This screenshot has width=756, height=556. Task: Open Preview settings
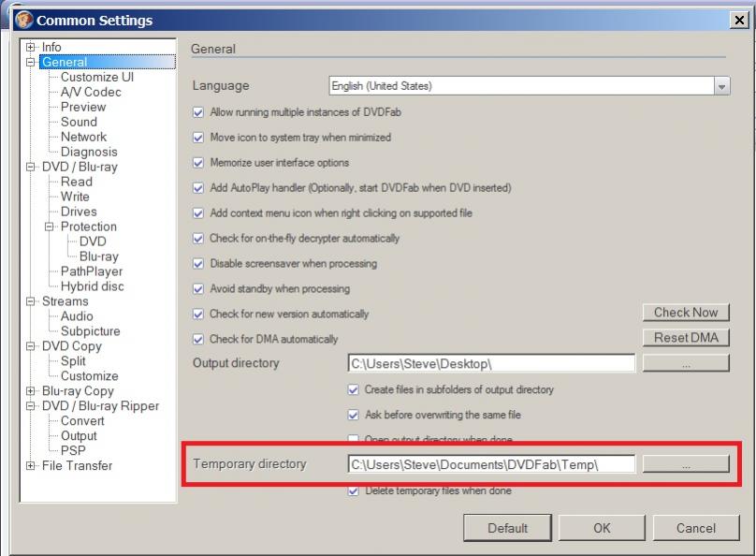(83, 107)
